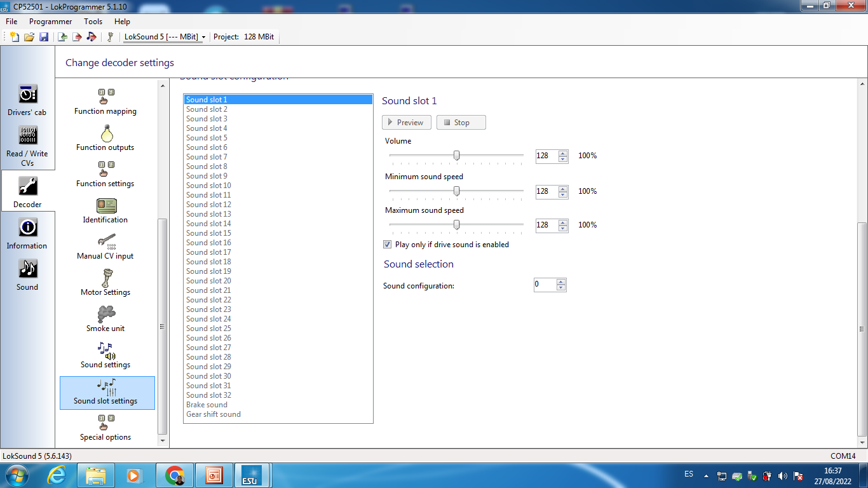
Task: Open Manual CV input page
Action: point(105,247)
